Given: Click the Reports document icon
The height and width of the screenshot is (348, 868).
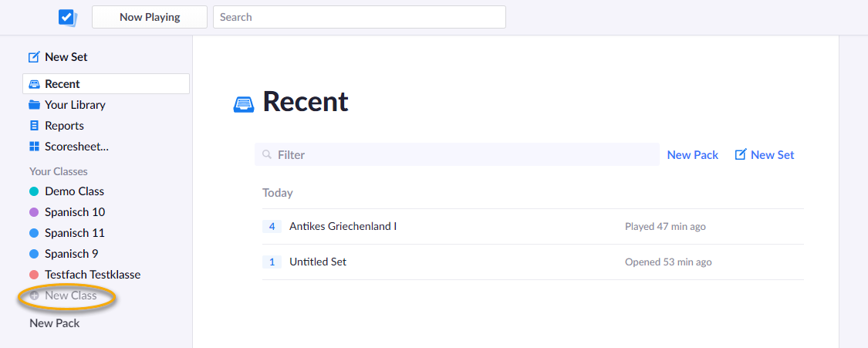Looking at the screenshot, I should (34, 126).
